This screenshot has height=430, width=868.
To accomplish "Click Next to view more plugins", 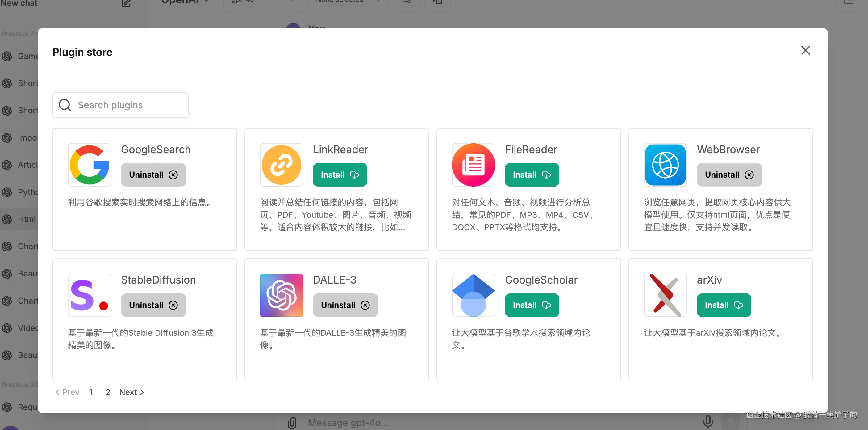I will pyautogui.click(x=131, y=392).
